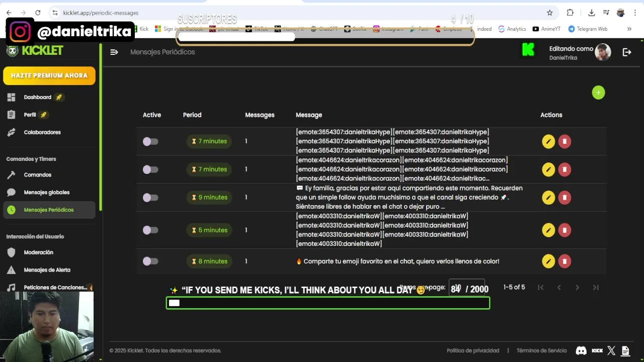Activate the 8-minute emoji favorito message
Image resolution: width=644 pixels, height=362 pixels.
[x=150, y=261]
